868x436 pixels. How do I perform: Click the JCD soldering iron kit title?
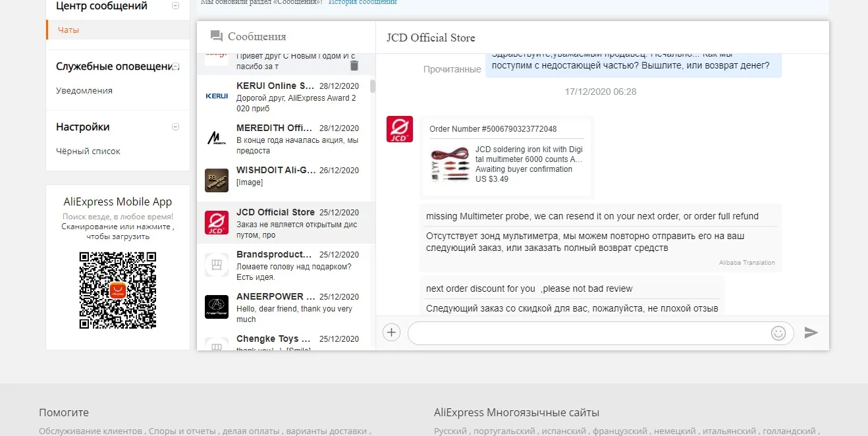tap(529, 154)
